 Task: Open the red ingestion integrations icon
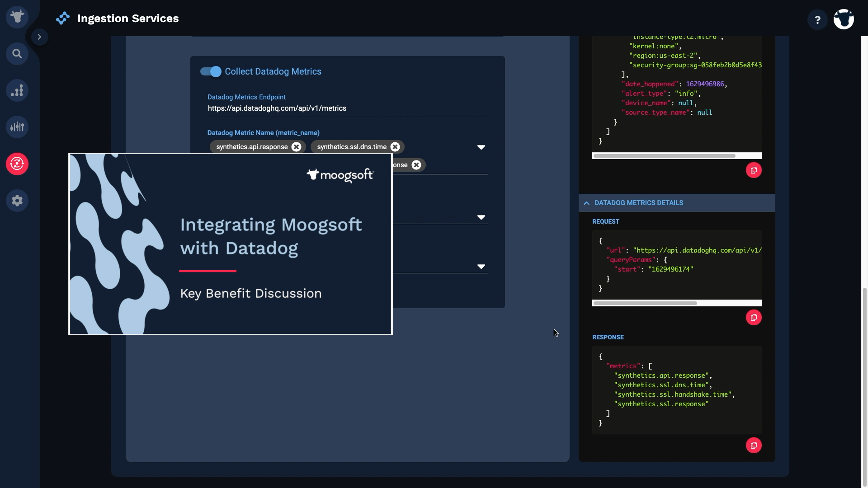tap(17, 164)
